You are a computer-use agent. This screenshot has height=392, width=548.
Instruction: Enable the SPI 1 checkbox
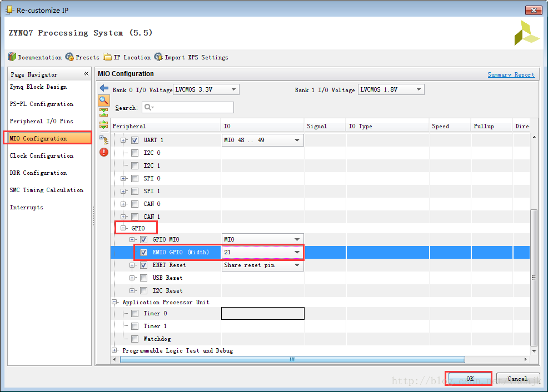(x=134, y=192)
